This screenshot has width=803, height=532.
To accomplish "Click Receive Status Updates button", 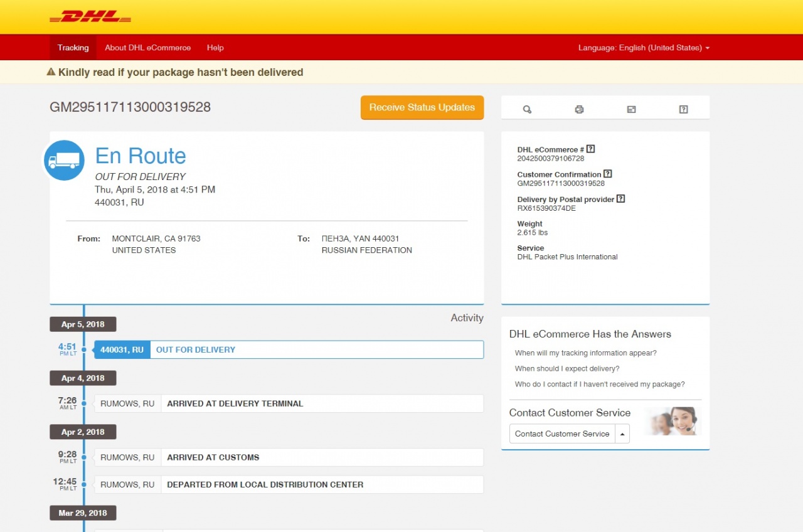I will 422,107.
